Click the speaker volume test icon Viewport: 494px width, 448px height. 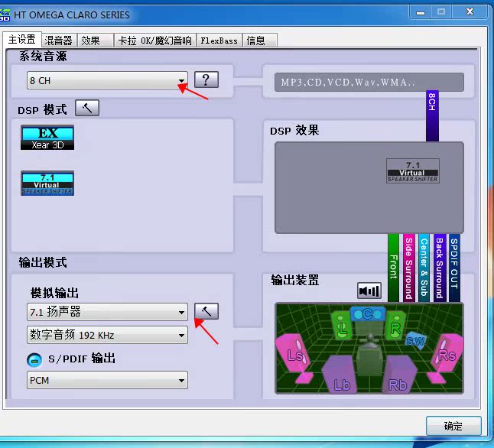pyautogui.click(x=369, y=291)
